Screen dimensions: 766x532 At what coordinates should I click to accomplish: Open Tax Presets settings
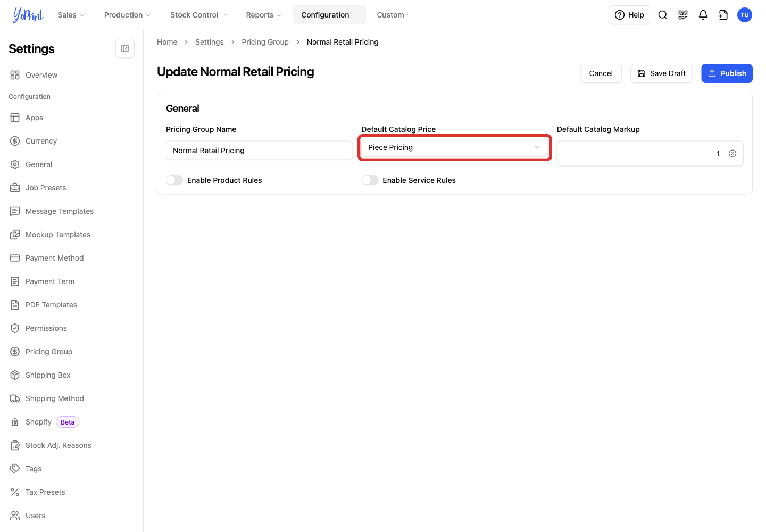[x=45, y=492]
